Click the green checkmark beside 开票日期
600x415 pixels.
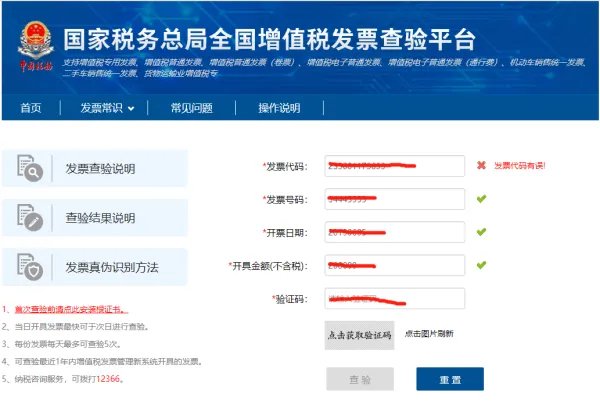pyautogui.click(x=481, y=232)
